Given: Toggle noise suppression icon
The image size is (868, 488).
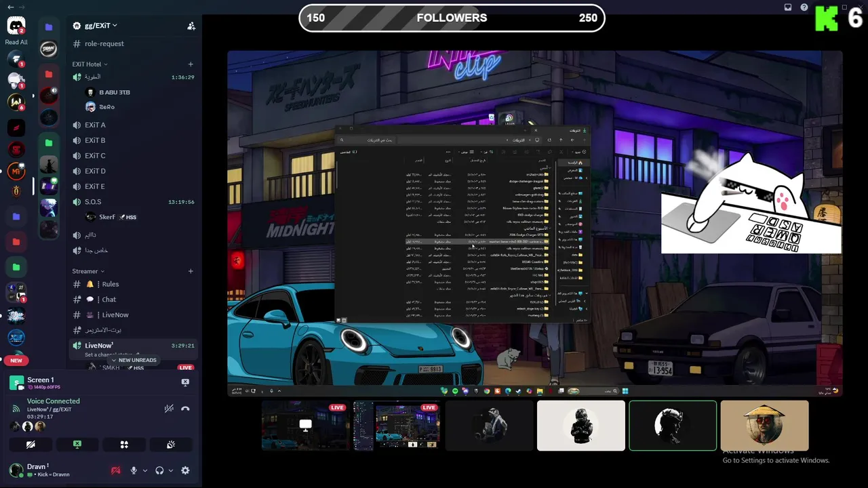Looking at the screenshot, I should point(169,409).
